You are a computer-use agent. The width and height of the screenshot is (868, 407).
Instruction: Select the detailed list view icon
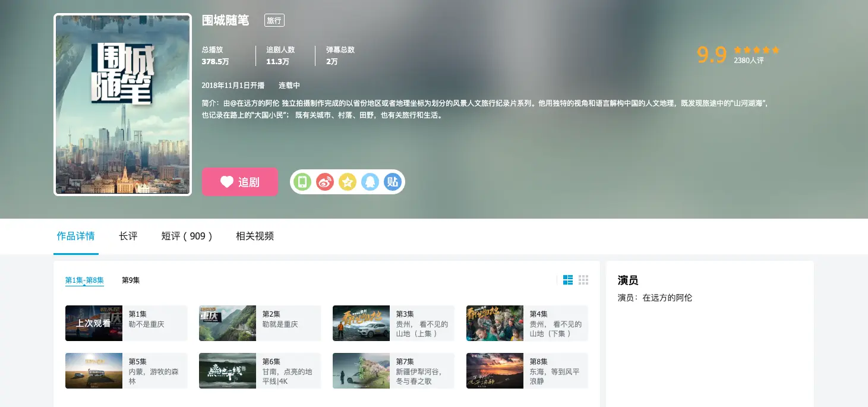[x=568, y=279]
